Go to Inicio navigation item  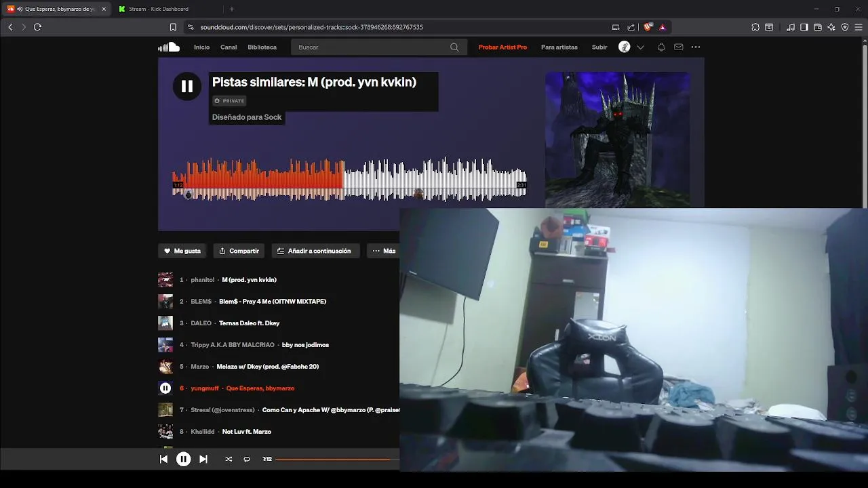[201, 47]
